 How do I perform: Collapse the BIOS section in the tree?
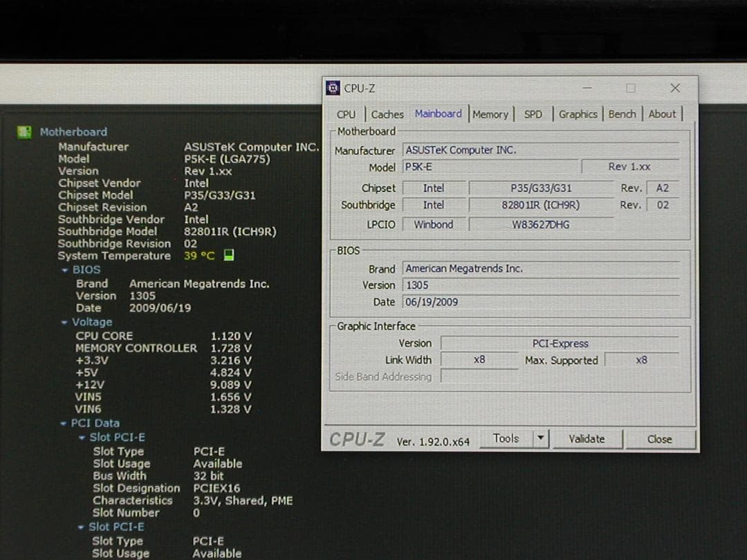pyautogui.click(x=64, y=269)
